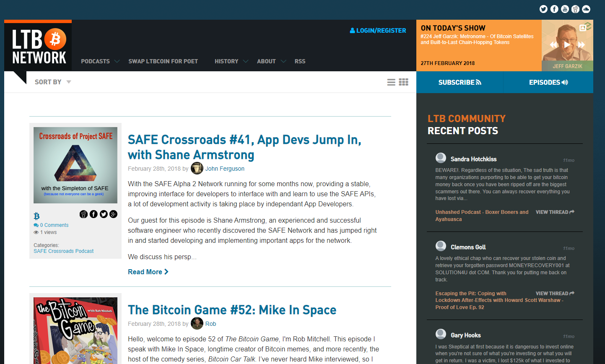Switch to list view layout
This screenshot has height=364, width=605.
click(391, 82)
